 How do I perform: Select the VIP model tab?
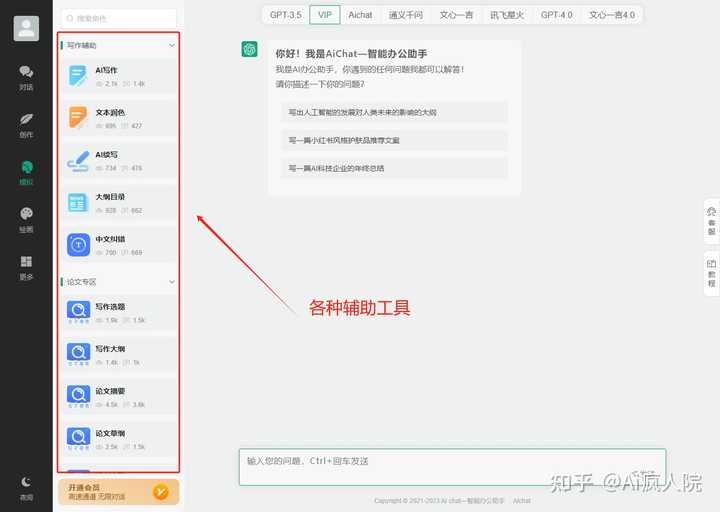pyautogui.click(x=325, y=15)
